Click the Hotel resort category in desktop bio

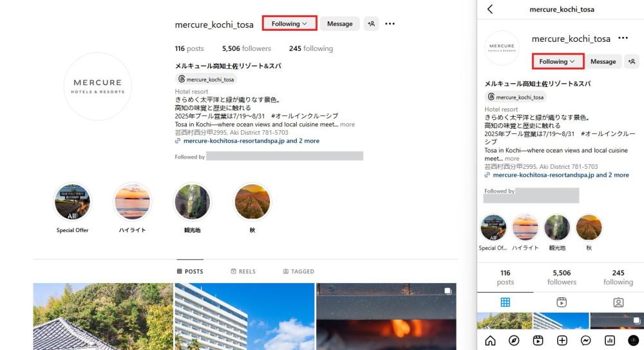[191, 92]
